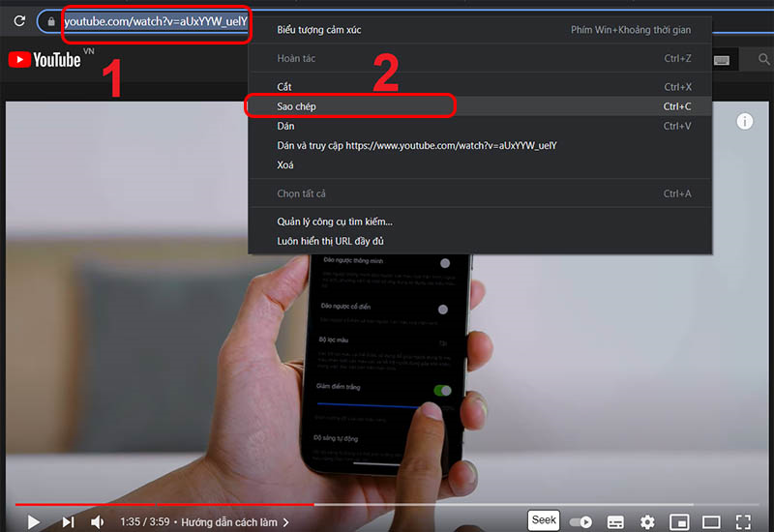Open the player settings gear
This screenshot has height=532, width=774.
point(647,521)
